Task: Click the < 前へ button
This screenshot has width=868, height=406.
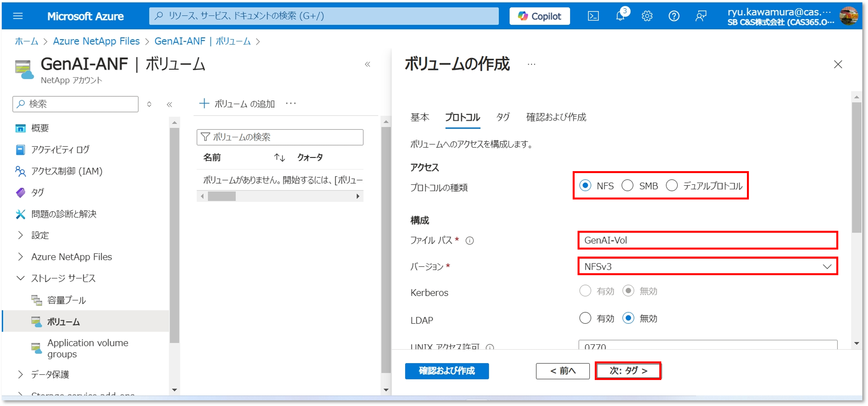Action: [x=563, y=371]
